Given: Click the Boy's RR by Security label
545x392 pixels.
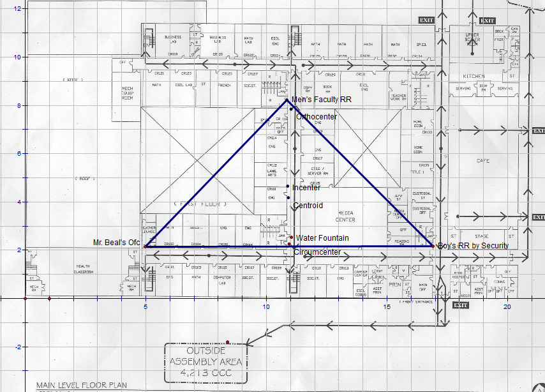Looking at the screenshot, I should pos(473,246).
